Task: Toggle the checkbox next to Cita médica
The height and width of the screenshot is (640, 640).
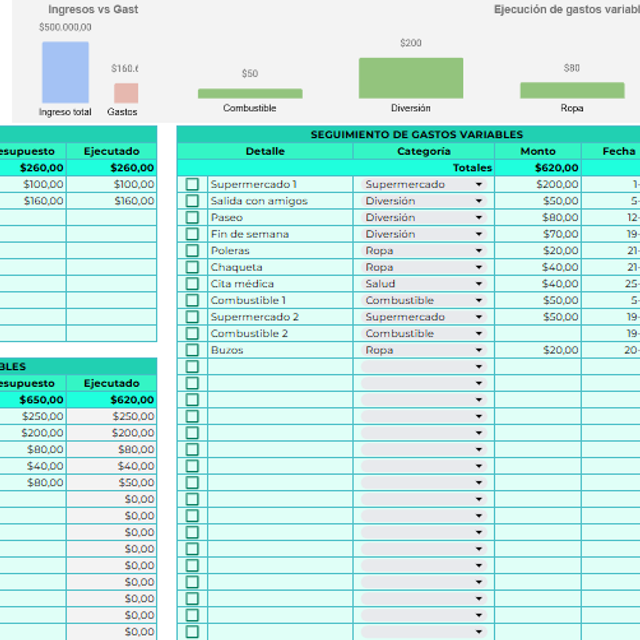Action: coord(192,284)
